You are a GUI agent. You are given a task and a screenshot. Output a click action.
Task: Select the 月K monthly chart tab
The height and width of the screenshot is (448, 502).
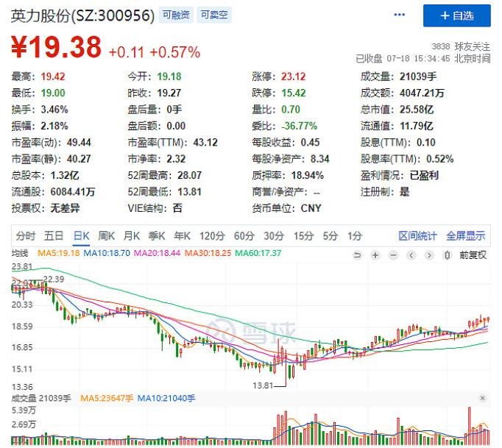(132, 236)
